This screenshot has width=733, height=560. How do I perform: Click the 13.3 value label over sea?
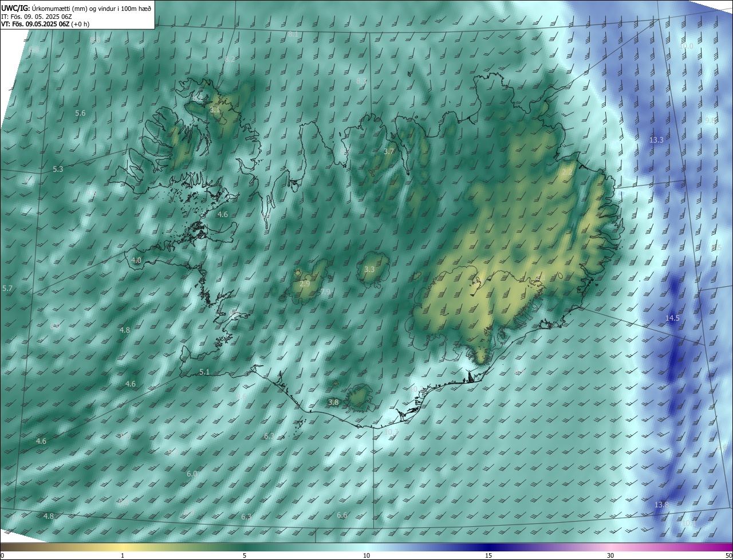click(x=656, y=140)
